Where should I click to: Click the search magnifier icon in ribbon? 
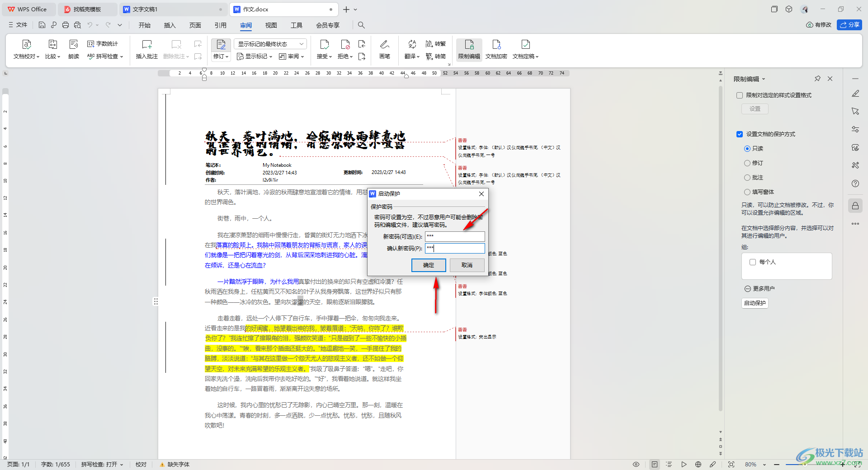click(361, 25)
